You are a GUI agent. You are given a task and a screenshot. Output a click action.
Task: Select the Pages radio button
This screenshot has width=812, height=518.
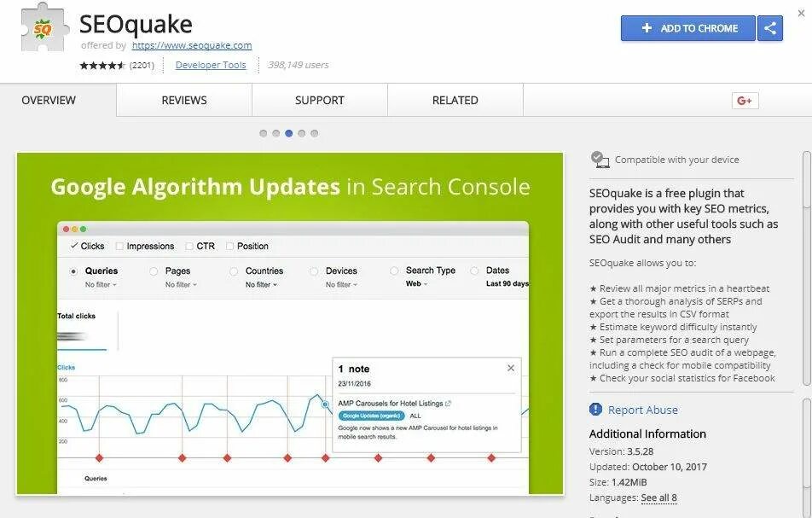(x=154, y=271)
